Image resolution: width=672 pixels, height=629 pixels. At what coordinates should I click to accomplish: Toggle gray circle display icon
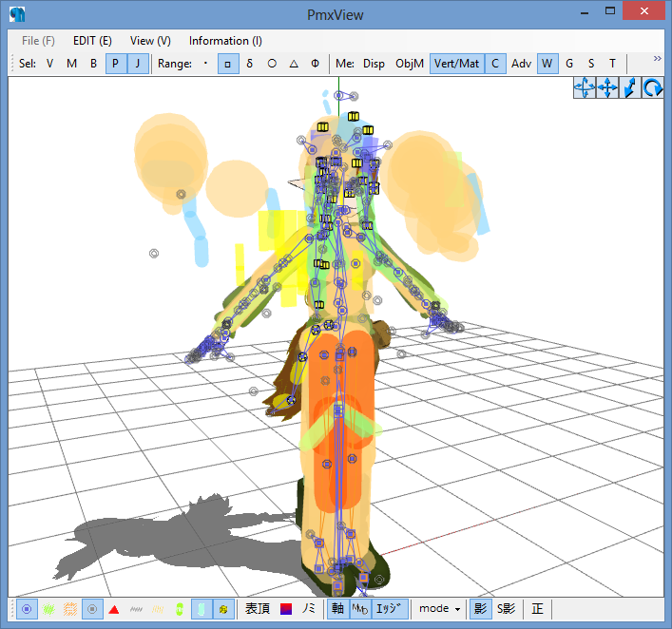pyautogui.click(x=92, y=609)
